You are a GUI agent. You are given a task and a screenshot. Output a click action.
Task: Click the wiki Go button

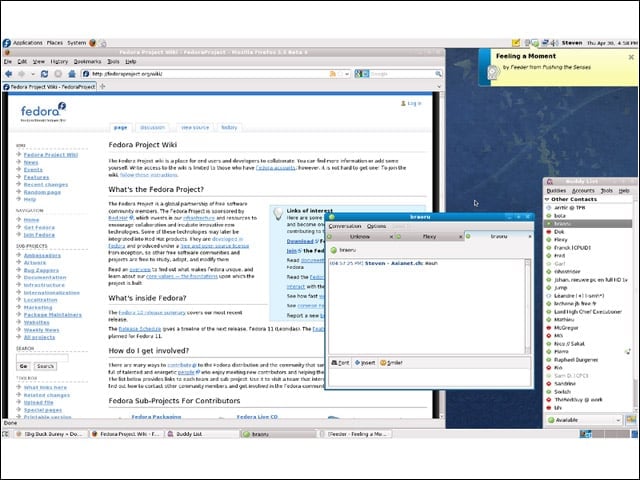click(x=24, y=366)
